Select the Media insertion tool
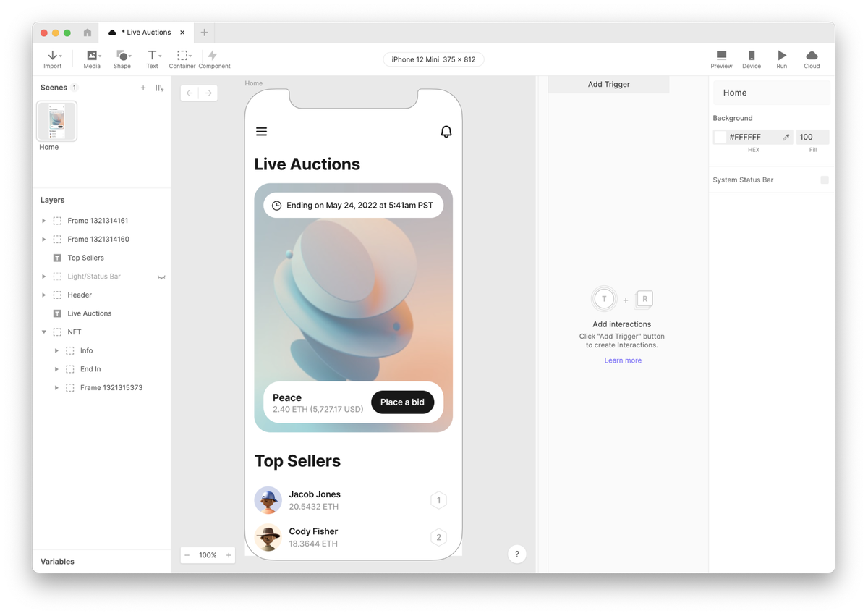This screenshot has width=868, height=616. pyautogui.click(x=91, y=56)
